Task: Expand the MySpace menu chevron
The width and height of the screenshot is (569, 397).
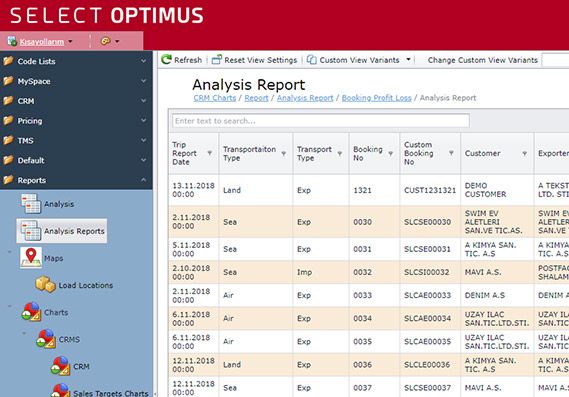Action: click(x=144, y=81)
